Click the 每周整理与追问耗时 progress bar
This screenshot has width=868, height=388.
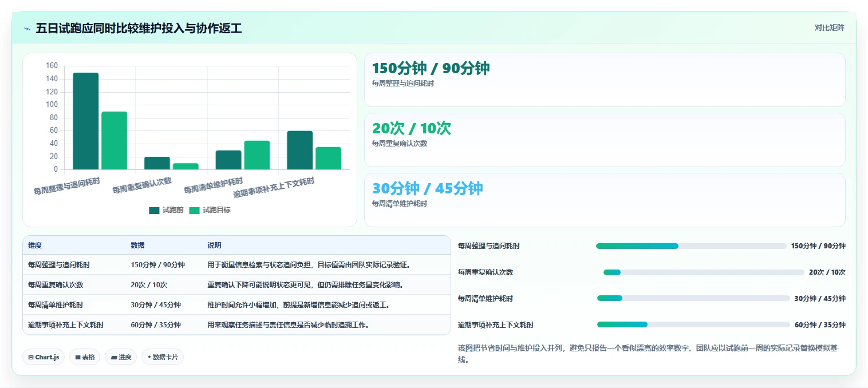pyautogui.click(x=691, y=246)
